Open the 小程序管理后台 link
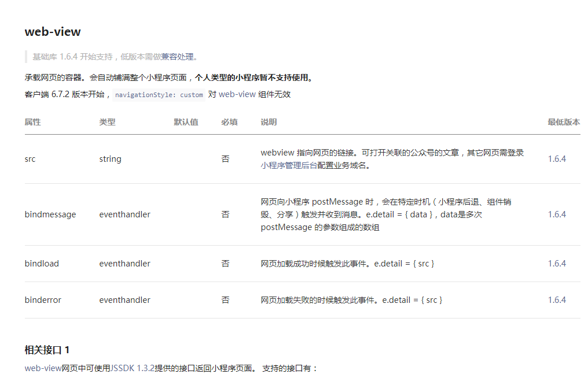588x374 pixels. pos(289,165)
